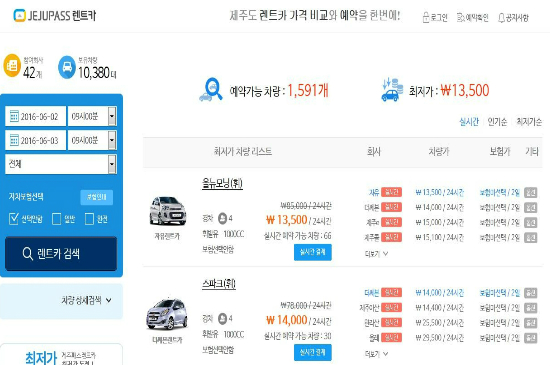Uncheck the 선택안함 insurance checkbox
Viewport: 550px width, 366px height.
13,219
